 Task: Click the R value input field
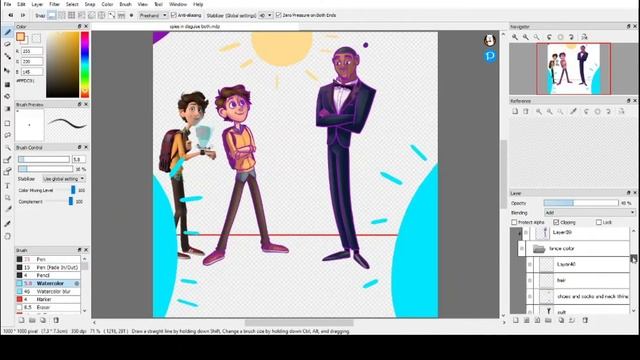(32, 51)
